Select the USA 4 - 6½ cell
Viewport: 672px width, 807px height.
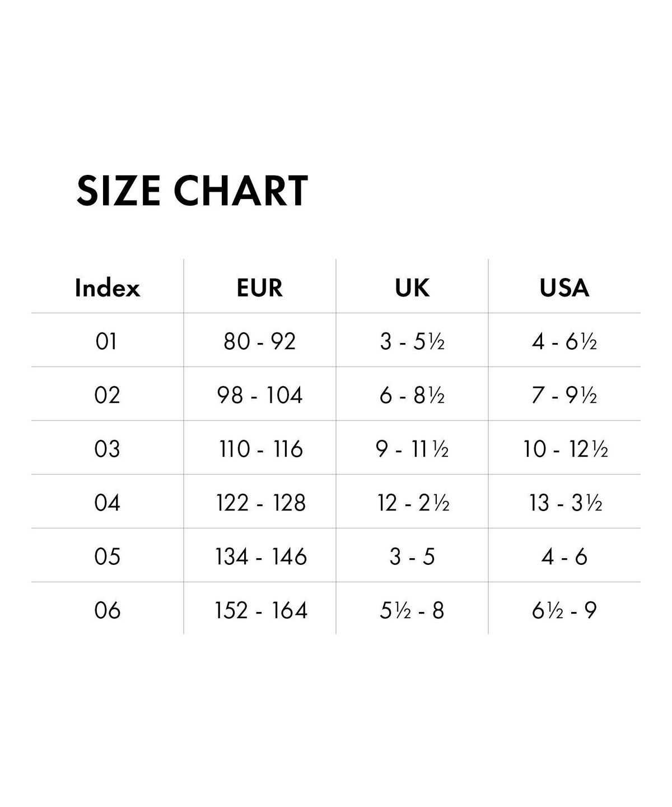(564, 341)
